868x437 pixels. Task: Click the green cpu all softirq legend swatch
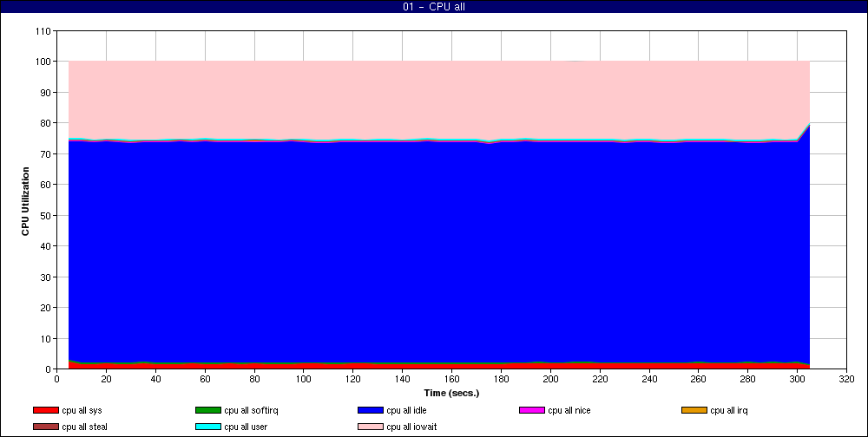tap(207, 410)
